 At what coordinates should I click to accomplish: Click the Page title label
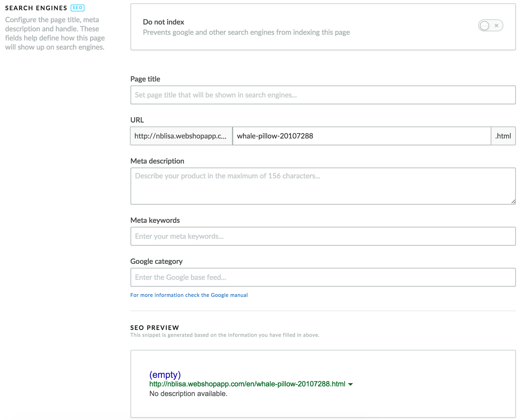[145, 79]
